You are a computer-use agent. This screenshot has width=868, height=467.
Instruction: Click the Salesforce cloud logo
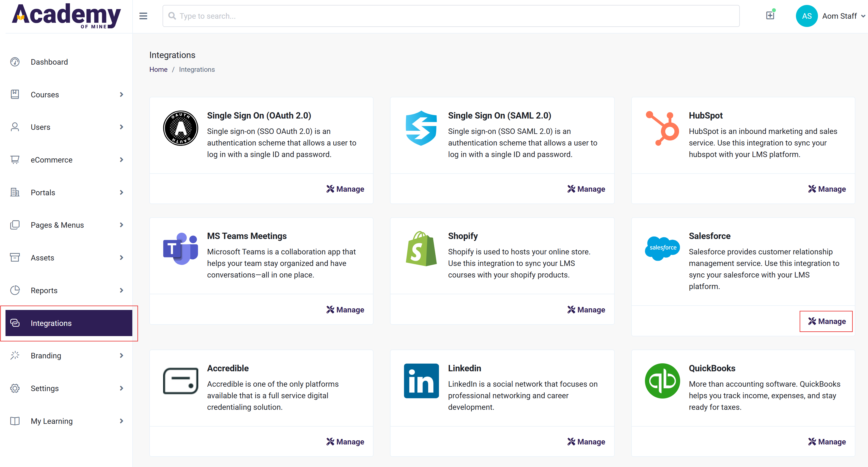click(663, 248)
